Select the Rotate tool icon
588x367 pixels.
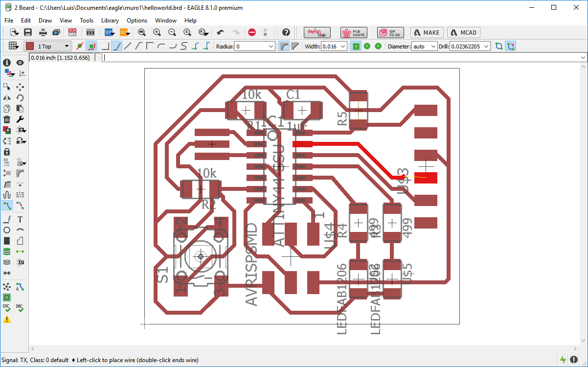tap(20, 98)
